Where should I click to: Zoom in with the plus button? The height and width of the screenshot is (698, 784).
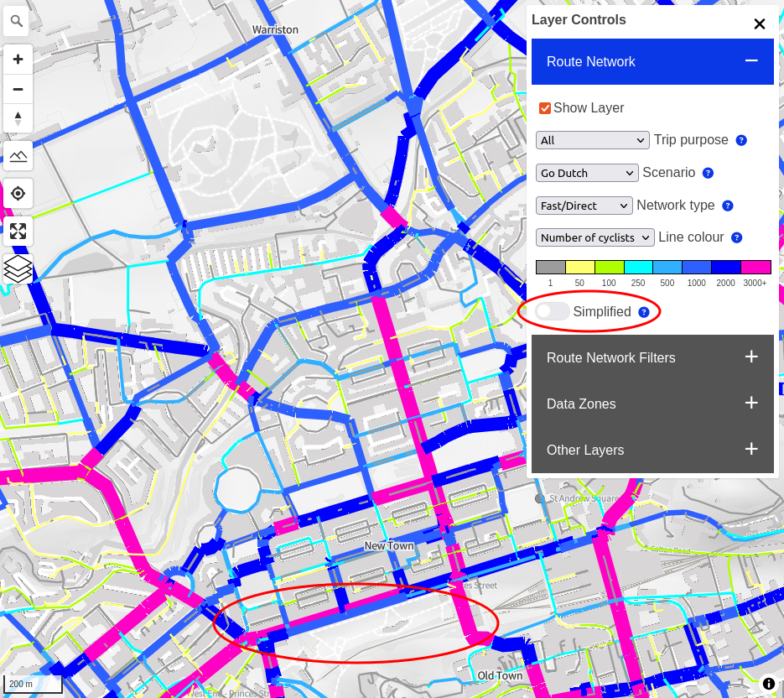(x=18, y=60)
